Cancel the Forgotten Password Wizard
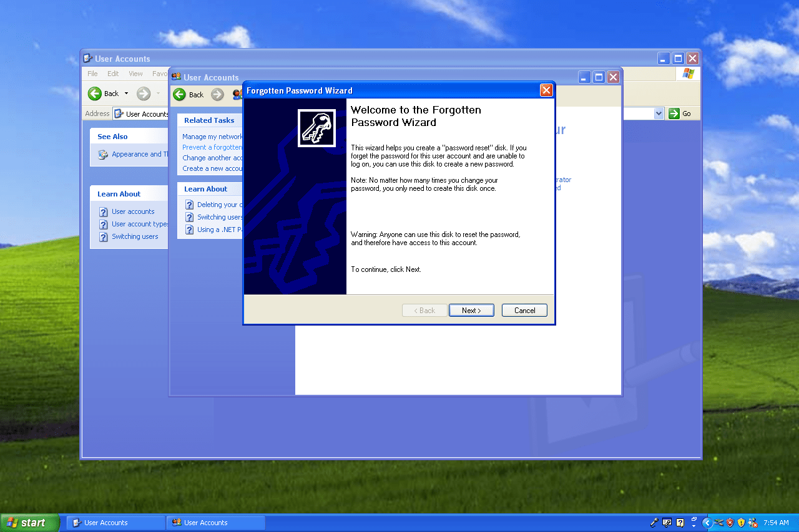 (524, 310)
